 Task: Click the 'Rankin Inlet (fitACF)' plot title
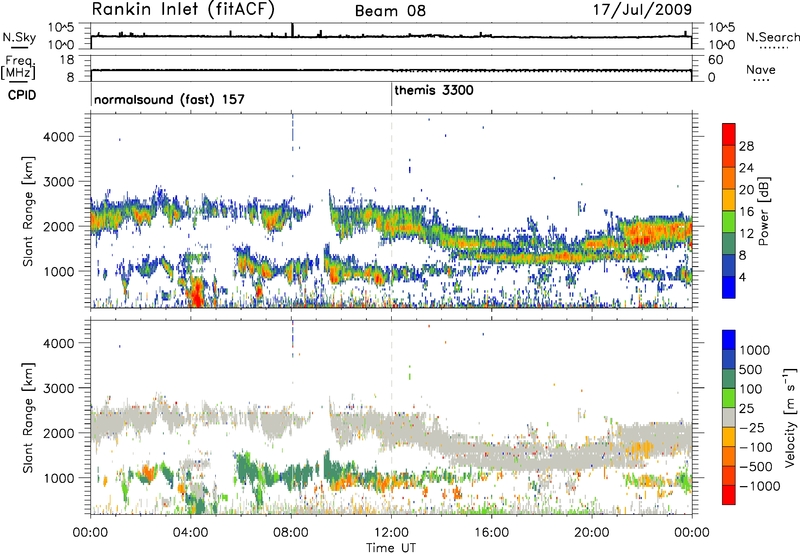tap(183, 9)
